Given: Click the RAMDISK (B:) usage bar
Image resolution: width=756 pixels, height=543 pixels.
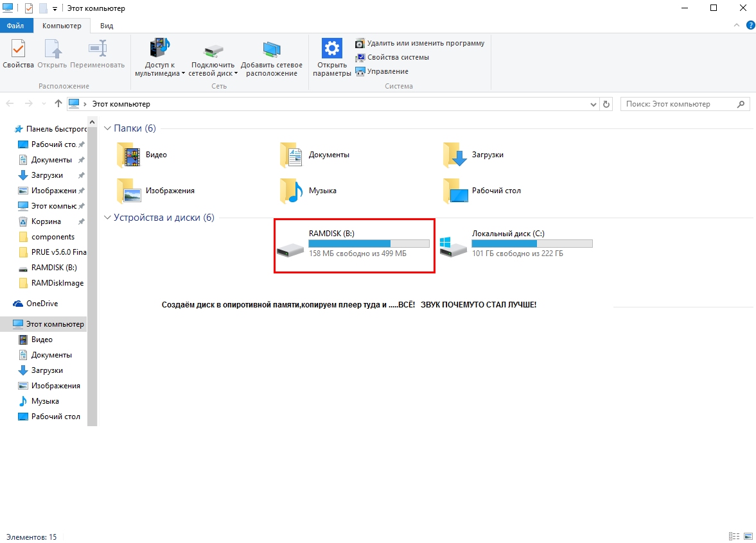Looking at the screenshot, I should [x=369, y=244].
